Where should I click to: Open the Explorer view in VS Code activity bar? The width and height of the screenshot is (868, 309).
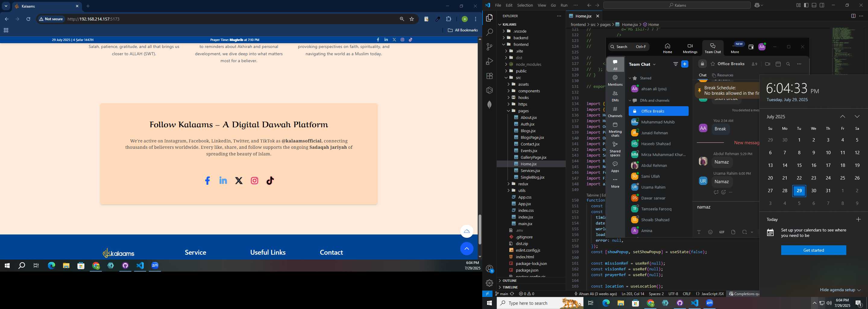[x=489, y=18]
